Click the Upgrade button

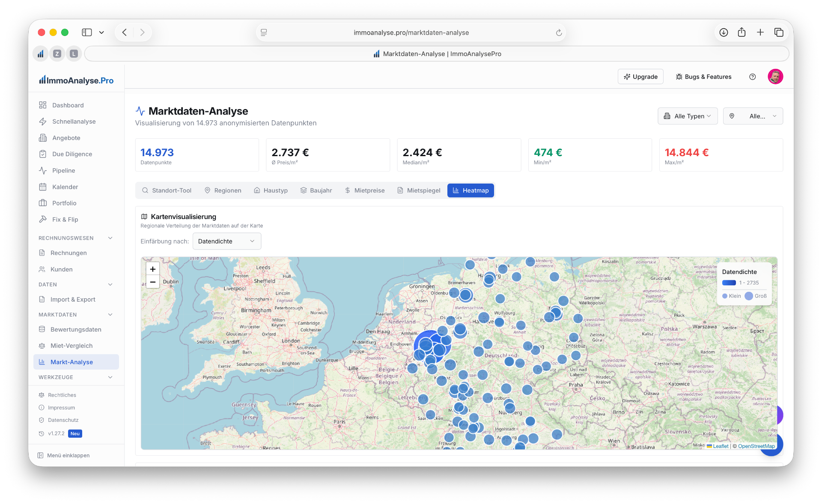pyautogui.click(x=640, y=77)
